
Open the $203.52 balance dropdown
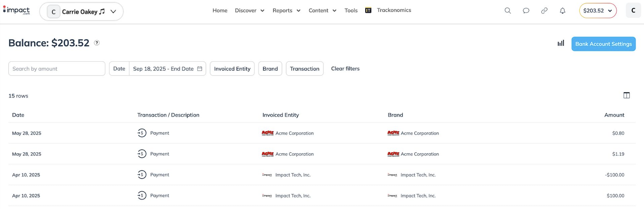597,11
